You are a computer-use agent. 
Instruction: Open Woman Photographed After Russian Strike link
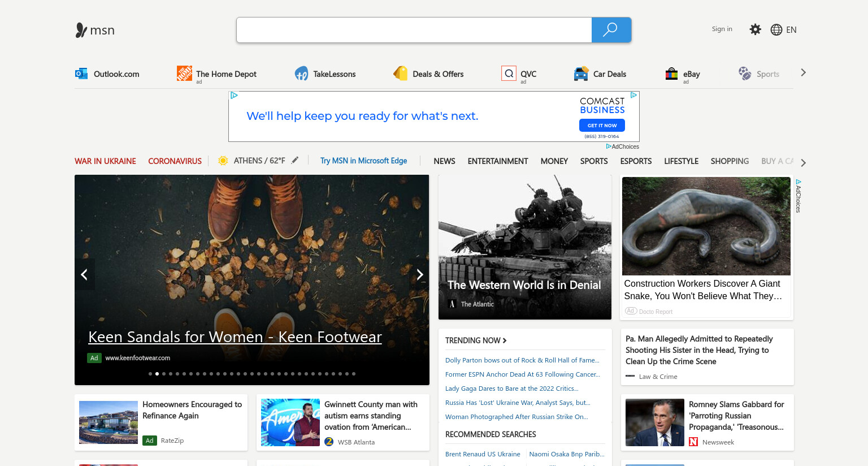click(x=517, y=417)
